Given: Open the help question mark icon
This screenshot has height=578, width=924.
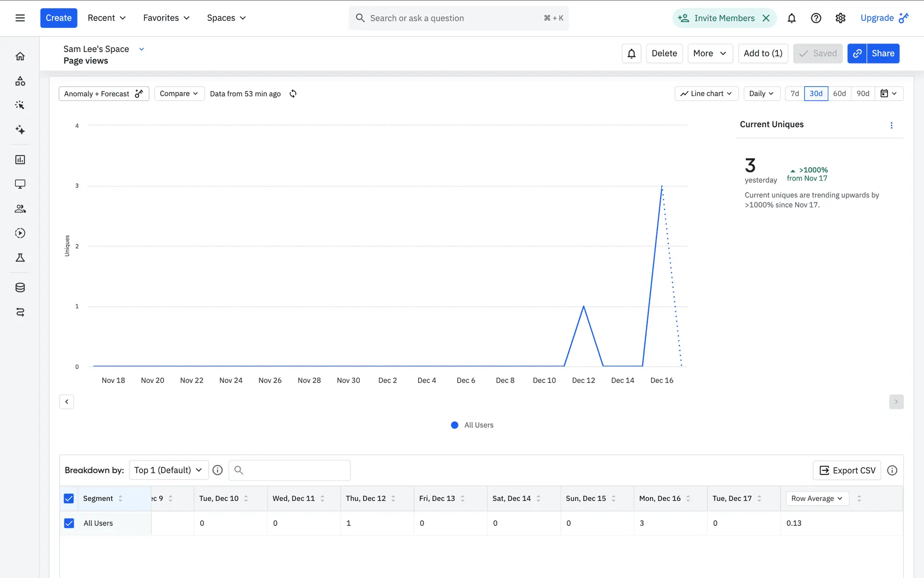Looking at the screenshot, I should 816,18.
